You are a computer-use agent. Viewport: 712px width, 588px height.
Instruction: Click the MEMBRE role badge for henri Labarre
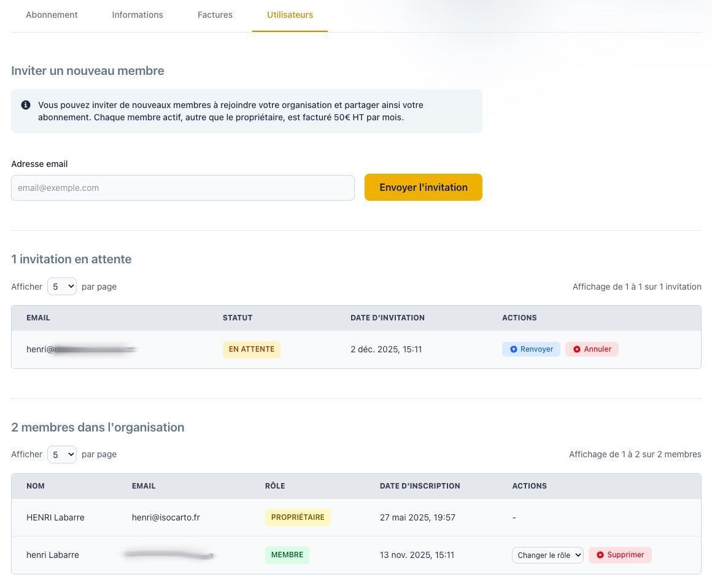287,554
